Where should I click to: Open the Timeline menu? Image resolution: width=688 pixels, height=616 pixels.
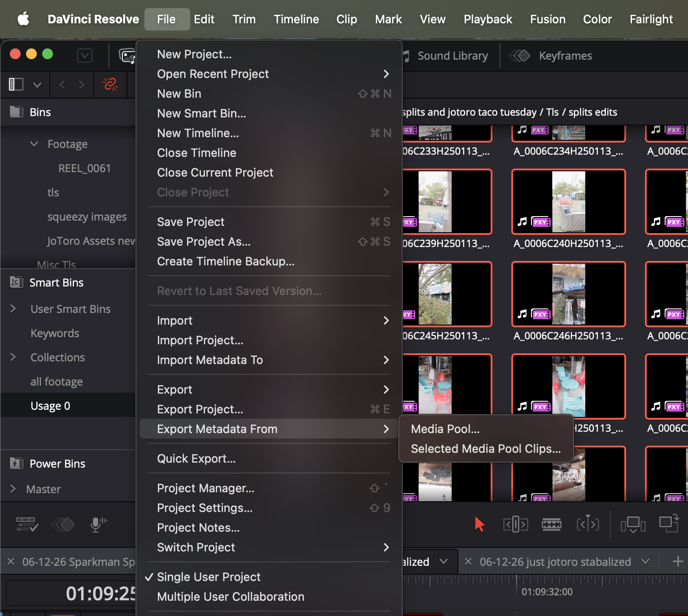coord(296,19)
